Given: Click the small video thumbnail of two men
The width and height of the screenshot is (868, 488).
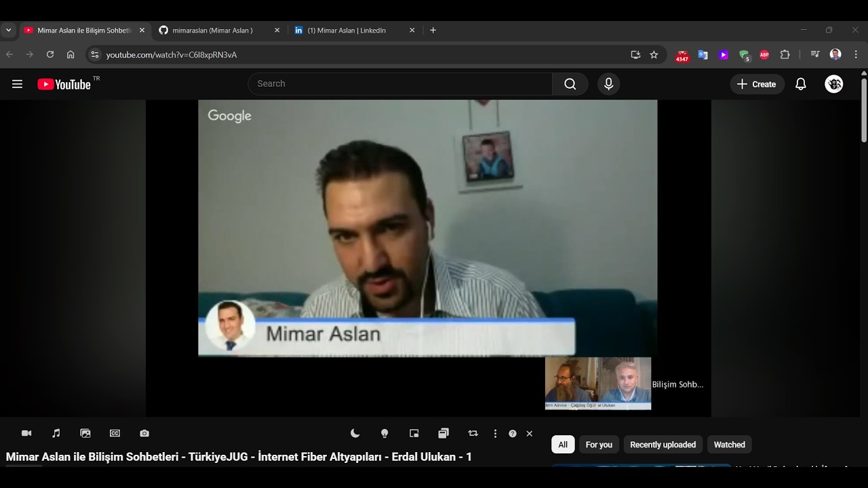Looking at the screenshot, I should (598, 384).
